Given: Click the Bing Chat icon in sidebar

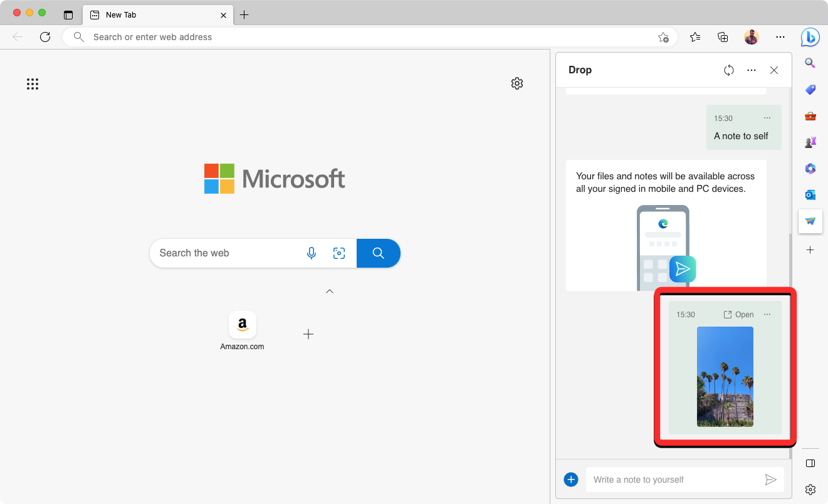Looking at the screenshot, I should point(810,38).
